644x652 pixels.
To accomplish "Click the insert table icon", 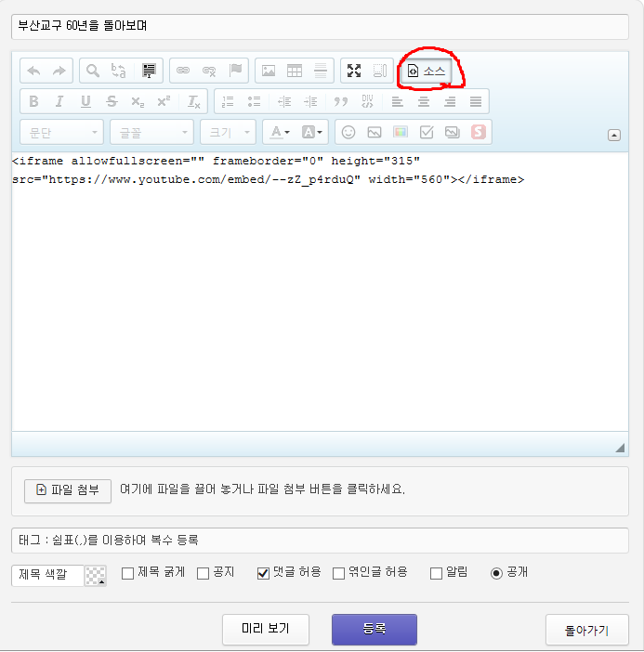I will pyautogui.click(x=294, y=71).
